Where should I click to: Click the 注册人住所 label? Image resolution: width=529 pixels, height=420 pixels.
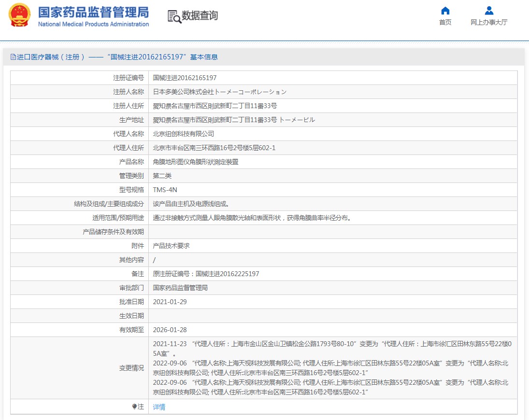pos(129,106)
